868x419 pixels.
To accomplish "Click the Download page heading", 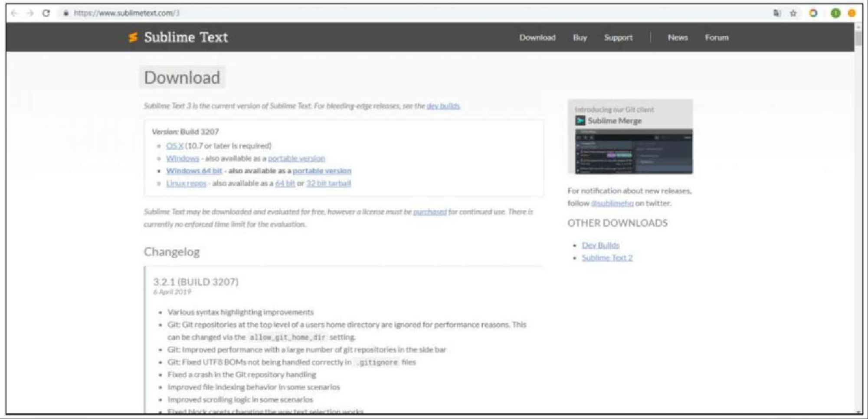I will pos(182,78).
